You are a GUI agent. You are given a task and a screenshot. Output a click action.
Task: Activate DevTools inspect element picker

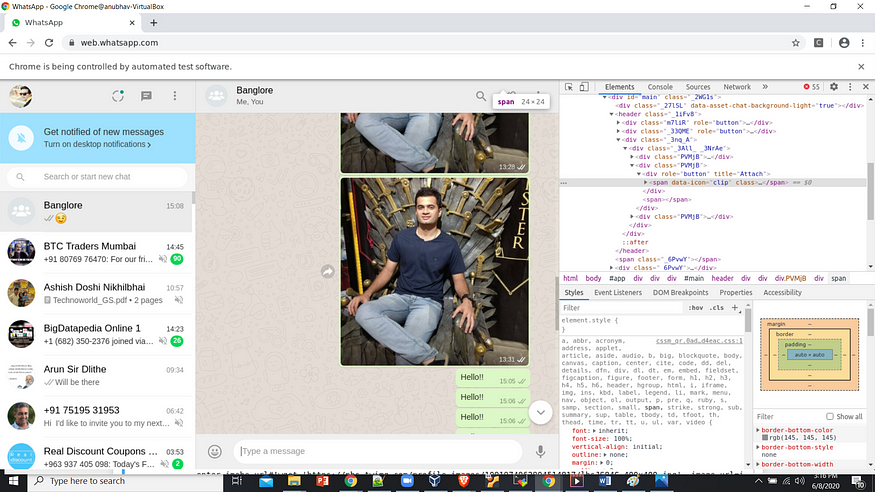tap(569, 87)
